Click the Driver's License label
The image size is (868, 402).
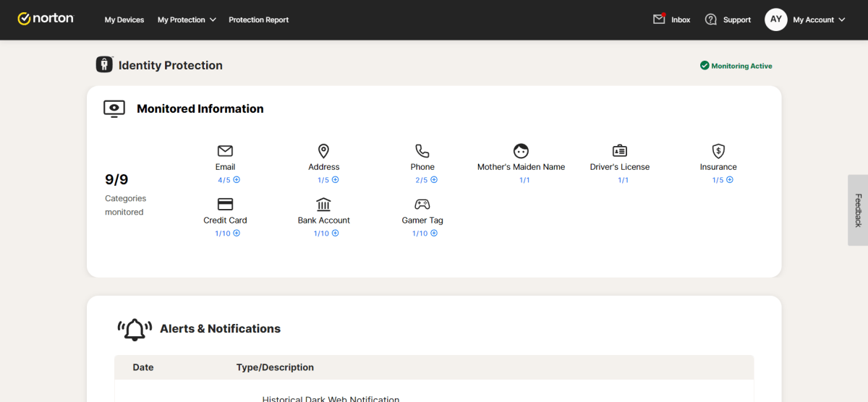click(x=620, y=167)
